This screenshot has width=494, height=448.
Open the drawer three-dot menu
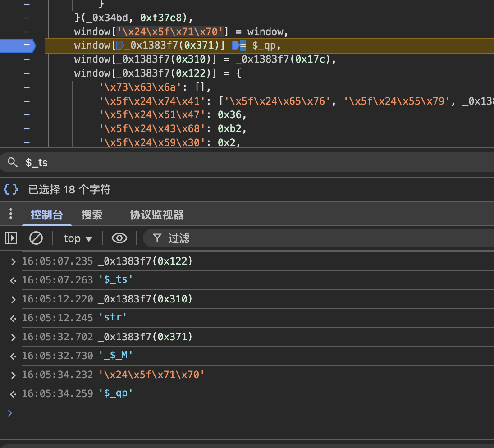(11, 214)
